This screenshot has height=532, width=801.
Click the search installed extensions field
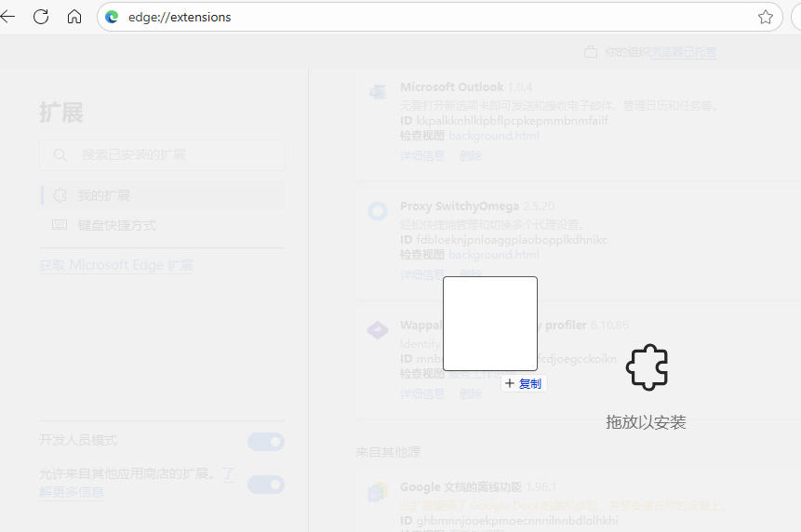(x=162, y=154)
